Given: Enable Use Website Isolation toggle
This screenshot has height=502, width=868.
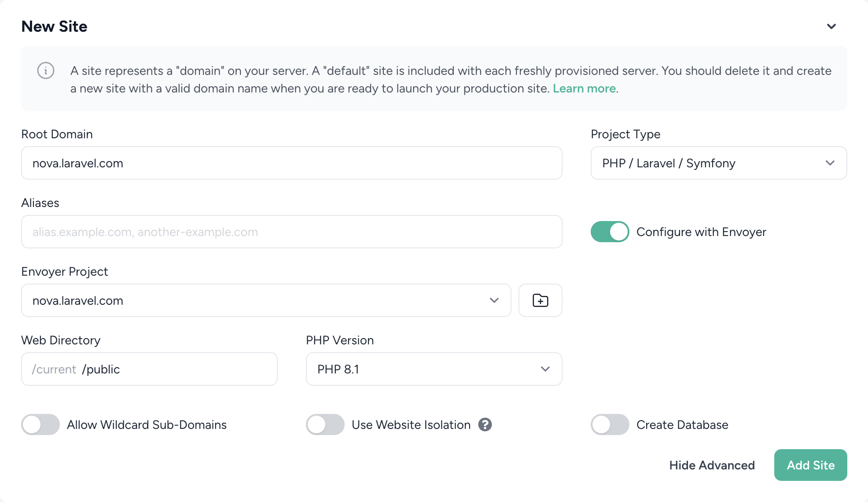Looking at the screenshot, I should 325,424.
